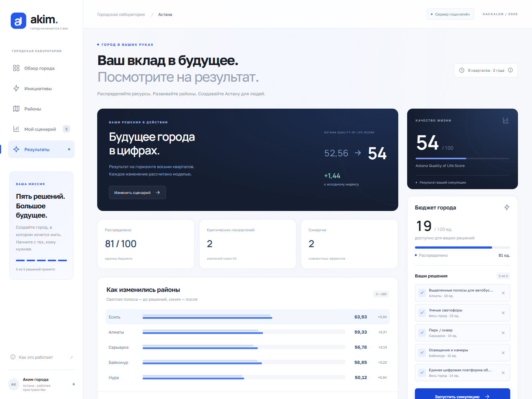Viewport: 532px width, 399px height.
Task: Click the info icon after 2 года
Action: pyautogui.click(x=510, y=70)
